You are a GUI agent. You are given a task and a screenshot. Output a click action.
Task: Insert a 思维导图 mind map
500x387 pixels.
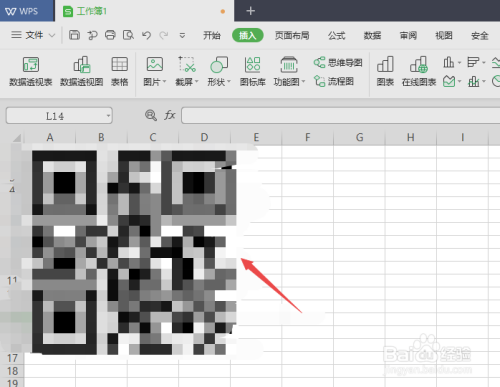[x=338, y=62]
